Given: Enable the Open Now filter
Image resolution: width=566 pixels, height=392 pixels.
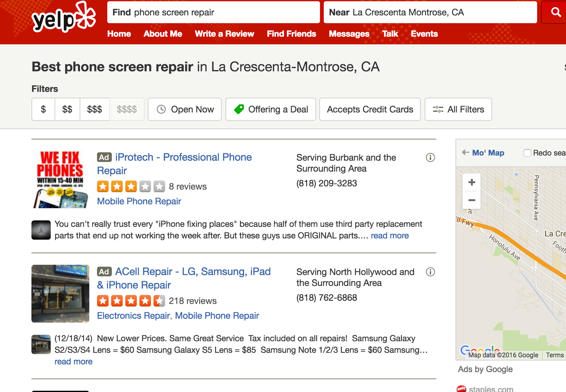Looking at the screenshot, I should 184,109.
